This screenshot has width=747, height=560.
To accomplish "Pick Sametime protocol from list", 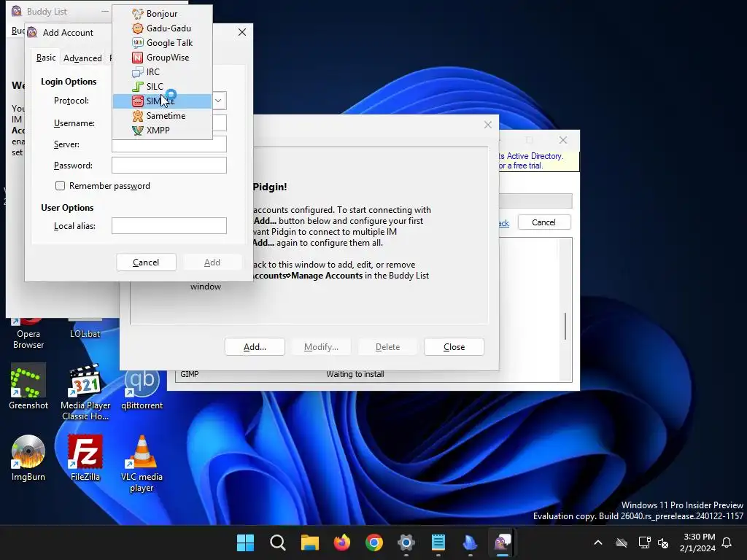I will pyautogui.click(x=162, y=116).
